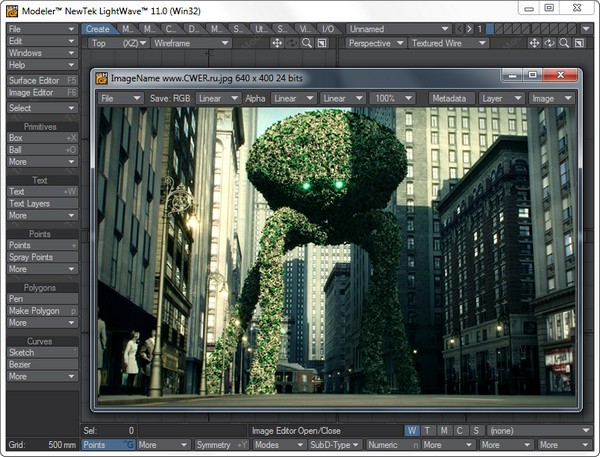Viewport: 600px width, 457px height.
Task: Maximize the Perspective viewport with its icon
Action: click(579, 43)
